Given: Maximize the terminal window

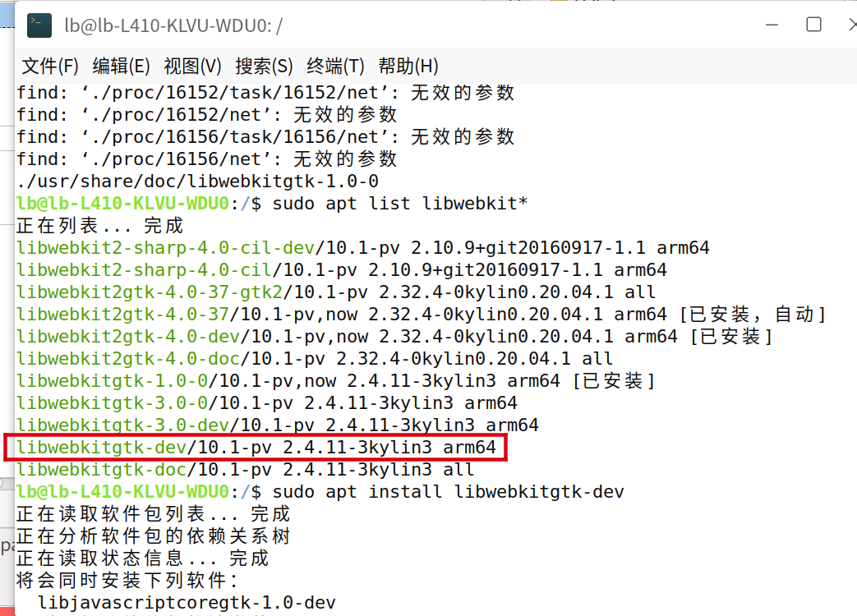Looking at the screenshot, I should [x=813, y=25].
